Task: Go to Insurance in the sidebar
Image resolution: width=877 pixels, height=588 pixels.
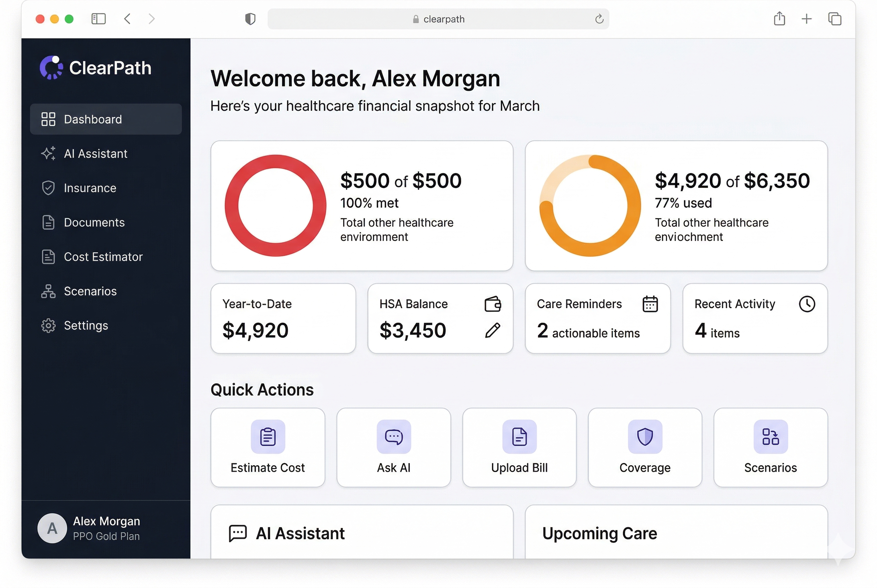Action: [x=90, y=188]
